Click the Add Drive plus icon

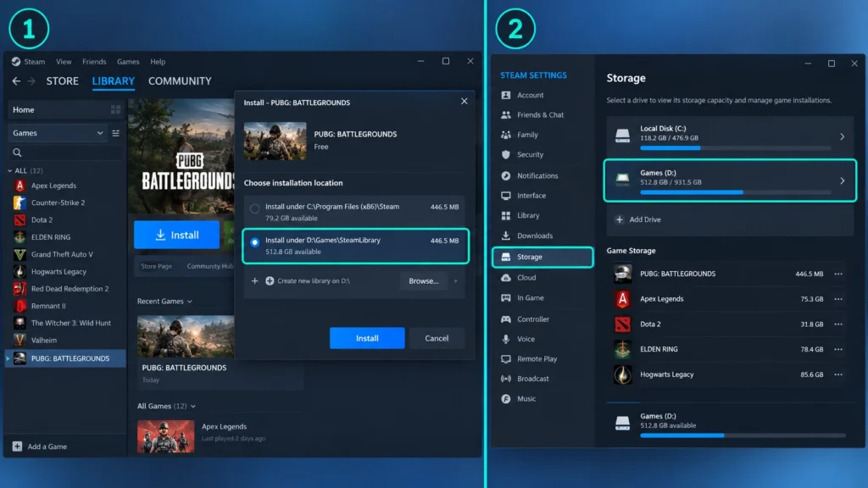coord(620,219)
